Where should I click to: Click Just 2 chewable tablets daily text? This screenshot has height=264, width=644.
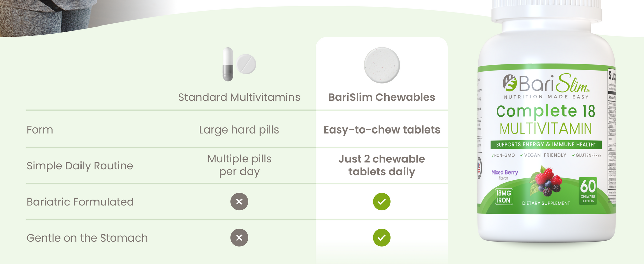click(x=382, y=165)
